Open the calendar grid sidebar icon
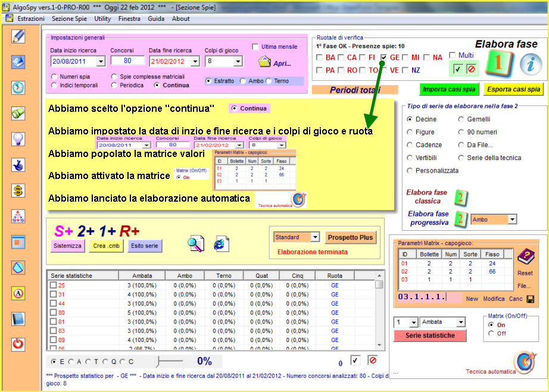This screenshot has width=549, height=392. click(18, 242)
